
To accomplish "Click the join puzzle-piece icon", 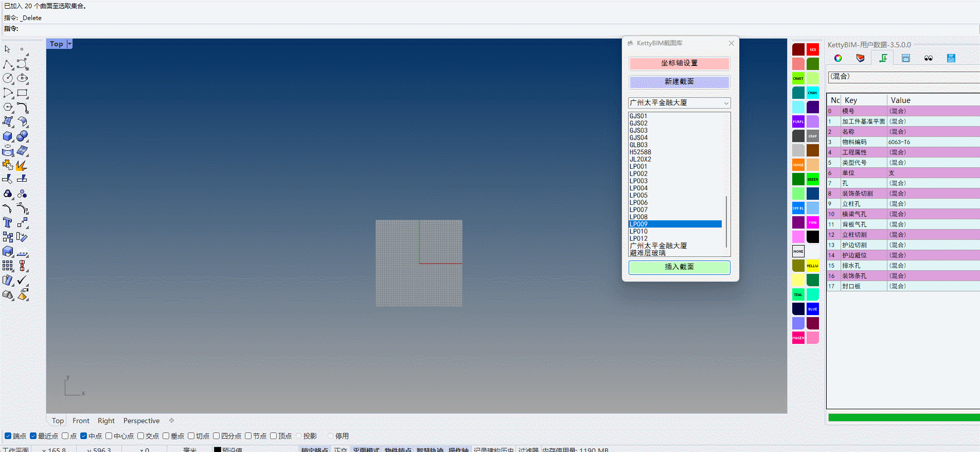I will (8, 165).
